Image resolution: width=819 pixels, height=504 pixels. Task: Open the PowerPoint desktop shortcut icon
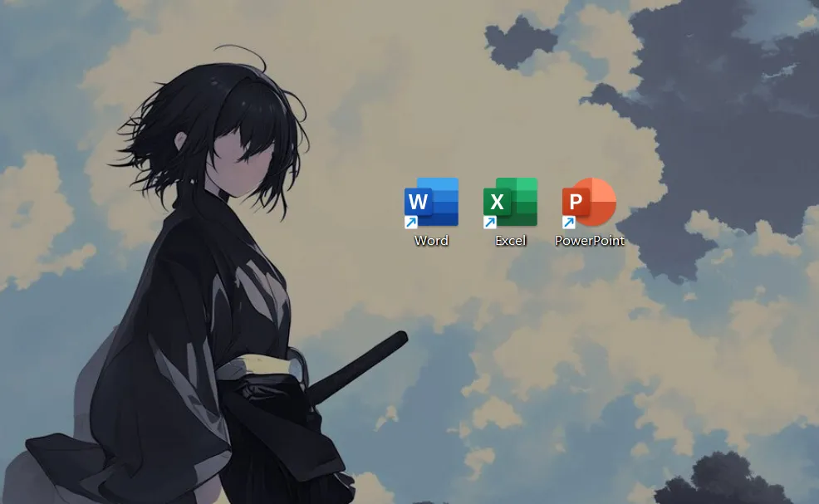click(589, 203)
